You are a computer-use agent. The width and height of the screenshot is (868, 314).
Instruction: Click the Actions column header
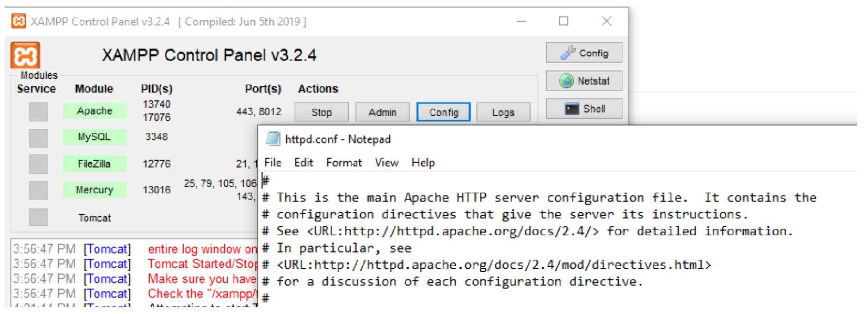coord(318,89)
